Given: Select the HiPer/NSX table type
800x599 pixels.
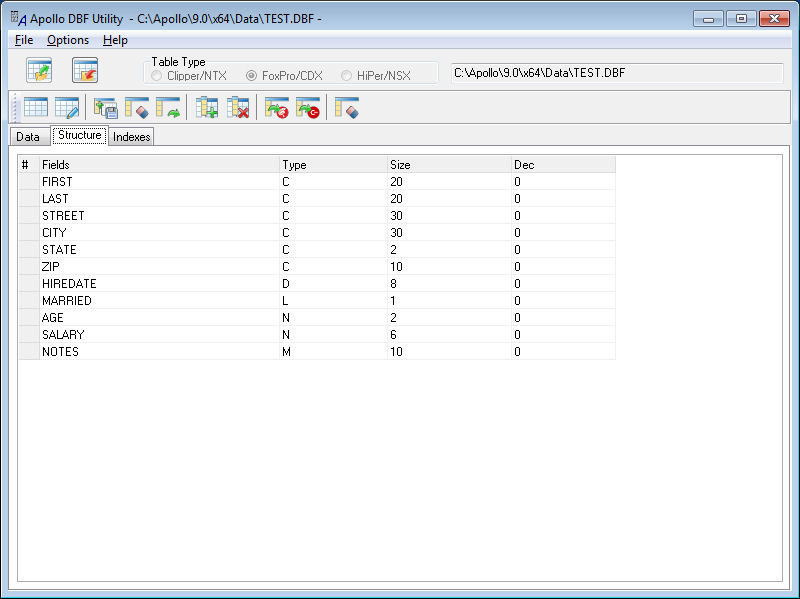Looking at the screenshot, I should [376, 76].
